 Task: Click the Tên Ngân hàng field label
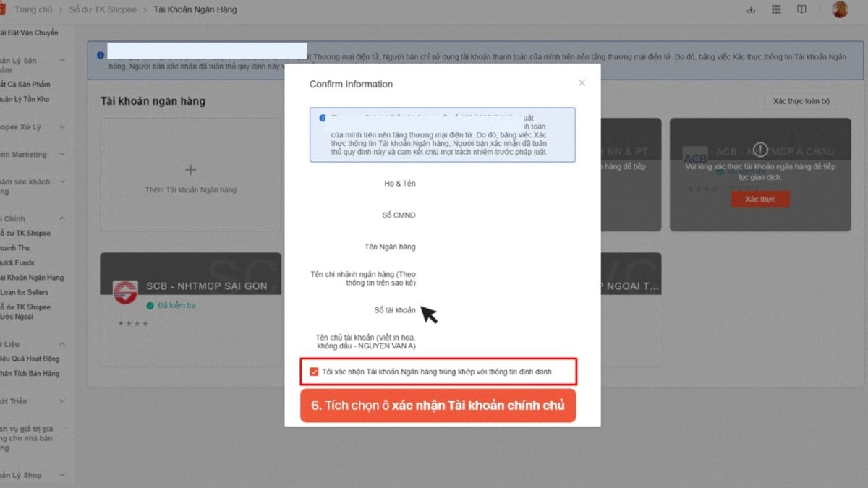390,247
